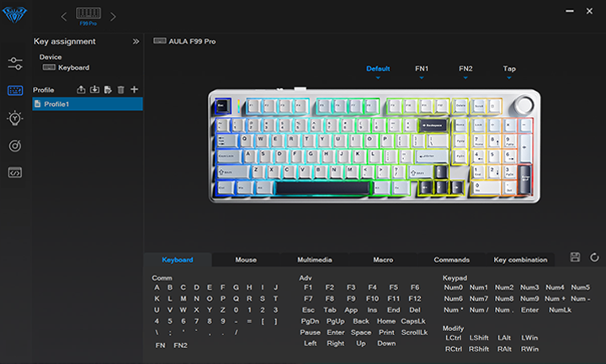Image resolution: width=606 pixels, height=364 pixels.
Task: Open the general settings sliders icon
Action: point(15,63)
